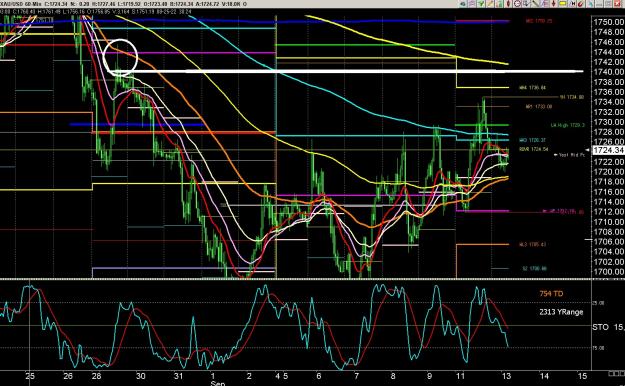This screenshot has width=625, height=386.
Task: Click date 9 on the time axis
Action: [429, 376]
